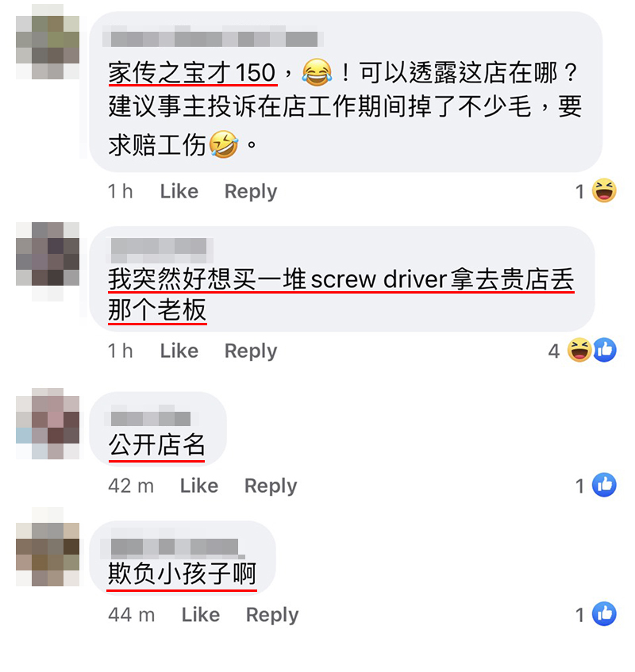Click the thumbs-up reaction on the 欺负小孩子啊 comment

[x=604, y=614]
